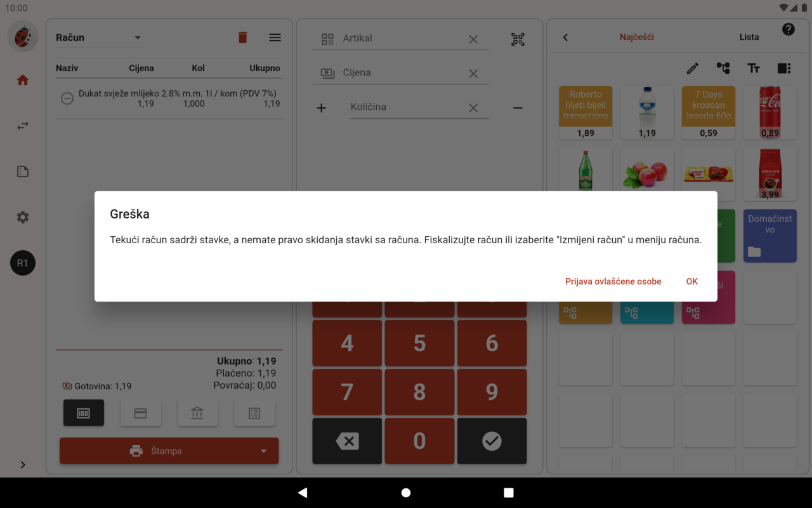Add the Coca-Cola can priced 0,89
Screen dimensions: 812x508
click(769, 112)
